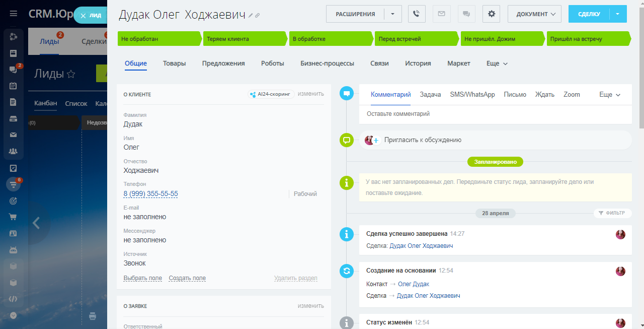644x329 pixels.
Task: Expand the Документ dropdown
Action: [x=534, y=14]
